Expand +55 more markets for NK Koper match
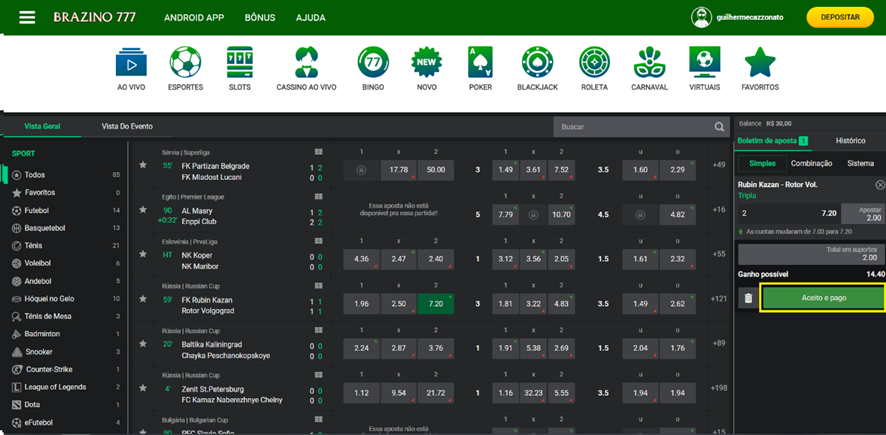 719,254
